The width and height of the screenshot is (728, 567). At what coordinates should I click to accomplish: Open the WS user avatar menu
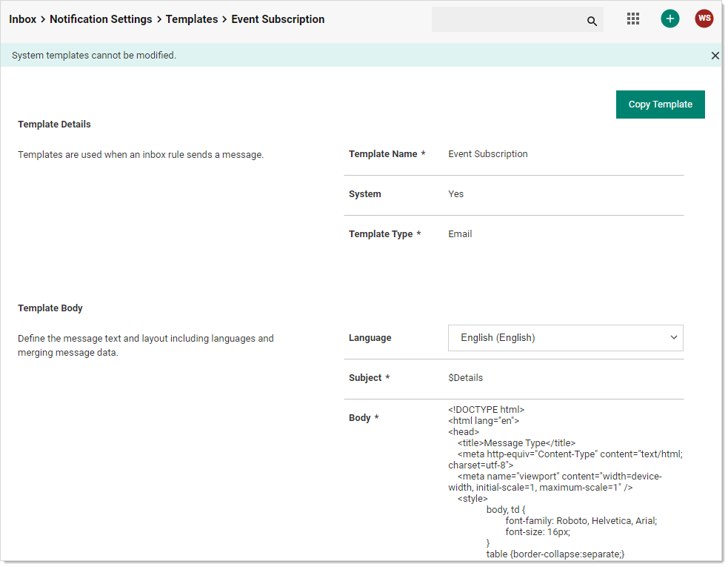704,19
